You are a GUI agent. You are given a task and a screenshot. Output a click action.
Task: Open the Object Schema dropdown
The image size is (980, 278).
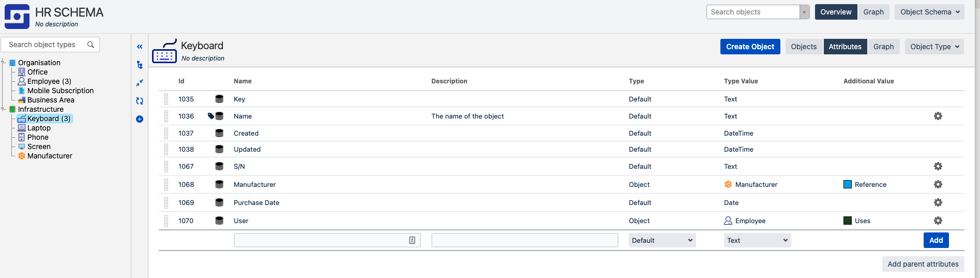point(929,12)
